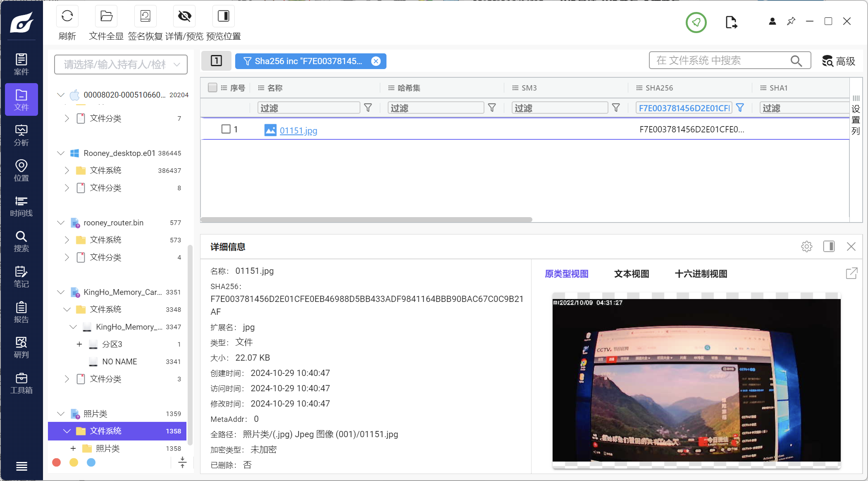Expand 文件系统 with count 573
The image size is (868, 481).
pos(67,240)
